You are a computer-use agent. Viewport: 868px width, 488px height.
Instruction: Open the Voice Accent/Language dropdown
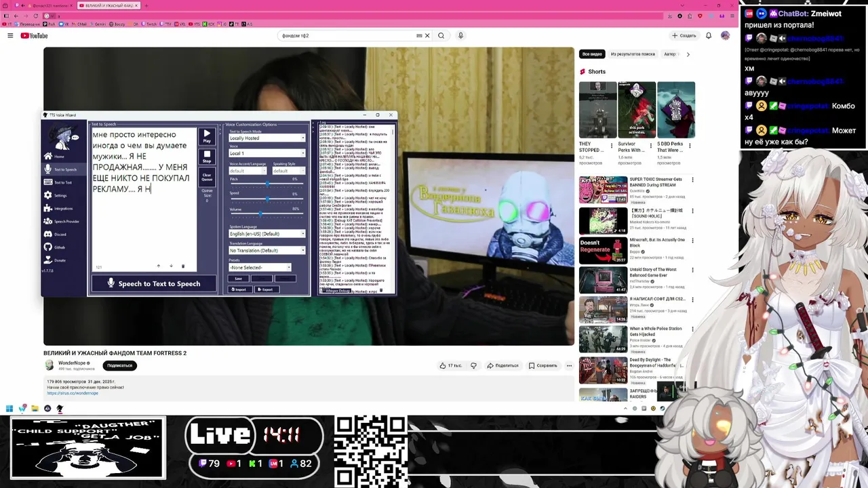(x=248, y=171)
